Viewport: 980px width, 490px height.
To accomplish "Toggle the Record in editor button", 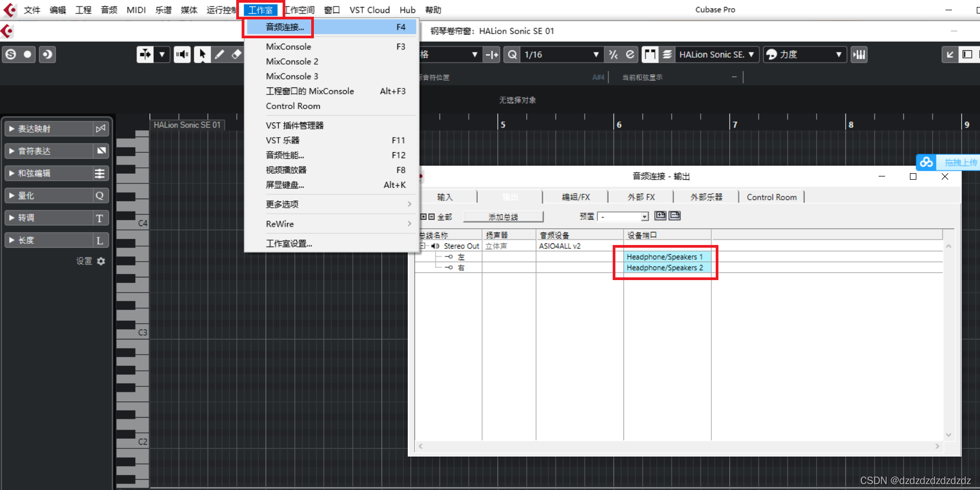I will (28, 55).
